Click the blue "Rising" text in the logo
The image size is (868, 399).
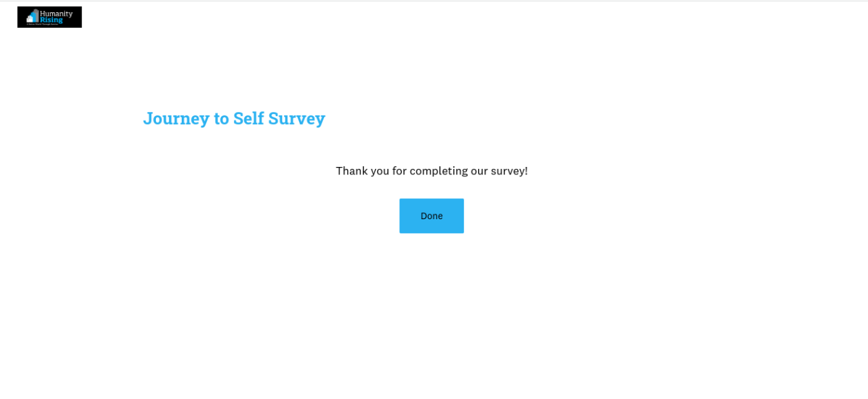point(52,20)
